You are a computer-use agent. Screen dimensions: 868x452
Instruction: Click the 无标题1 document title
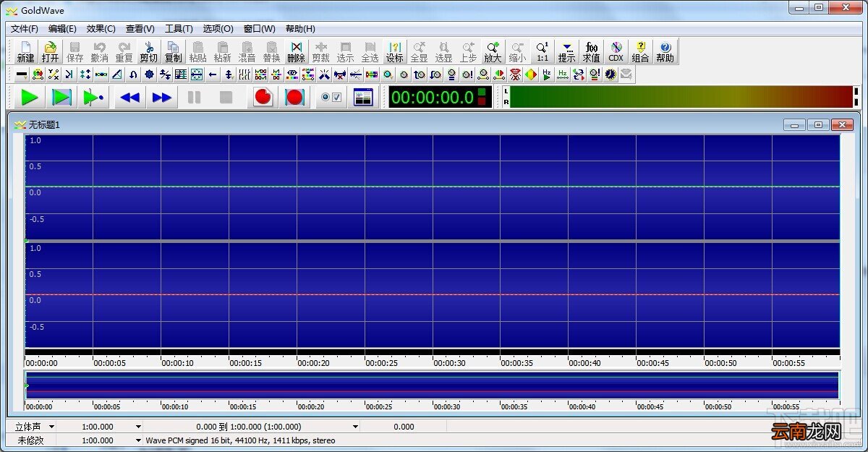click(44, 125)
